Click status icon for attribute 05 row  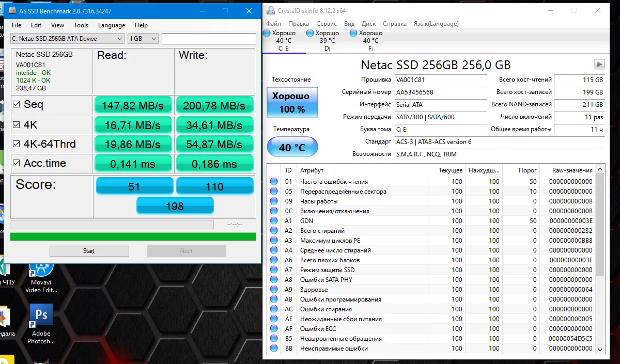pos(274,191)
